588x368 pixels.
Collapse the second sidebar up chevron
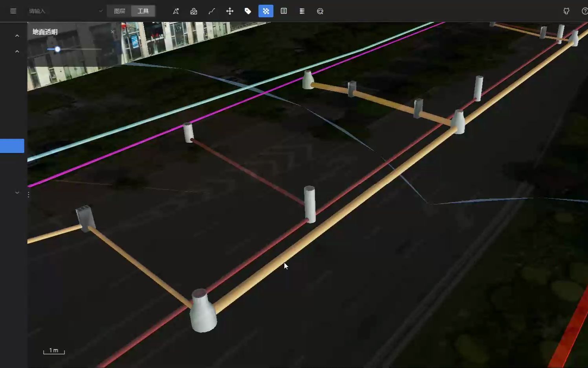point(17,52)
